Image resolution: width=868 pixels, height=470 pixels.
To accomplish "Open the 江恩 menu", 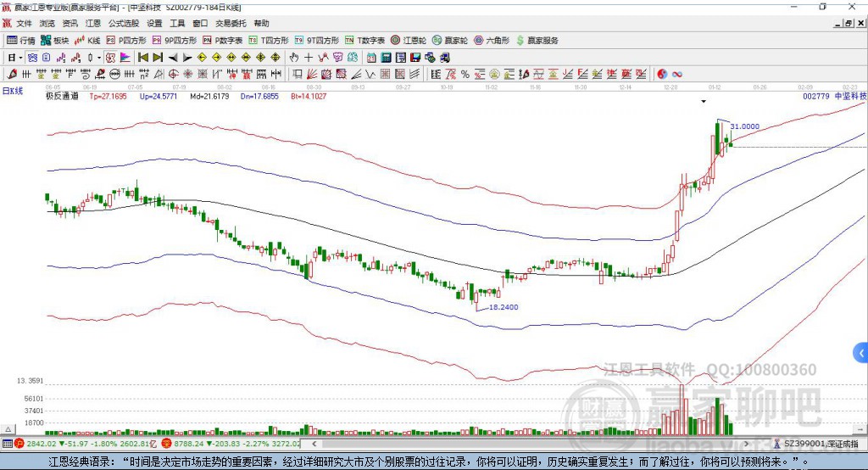I will tap(93, 23).
